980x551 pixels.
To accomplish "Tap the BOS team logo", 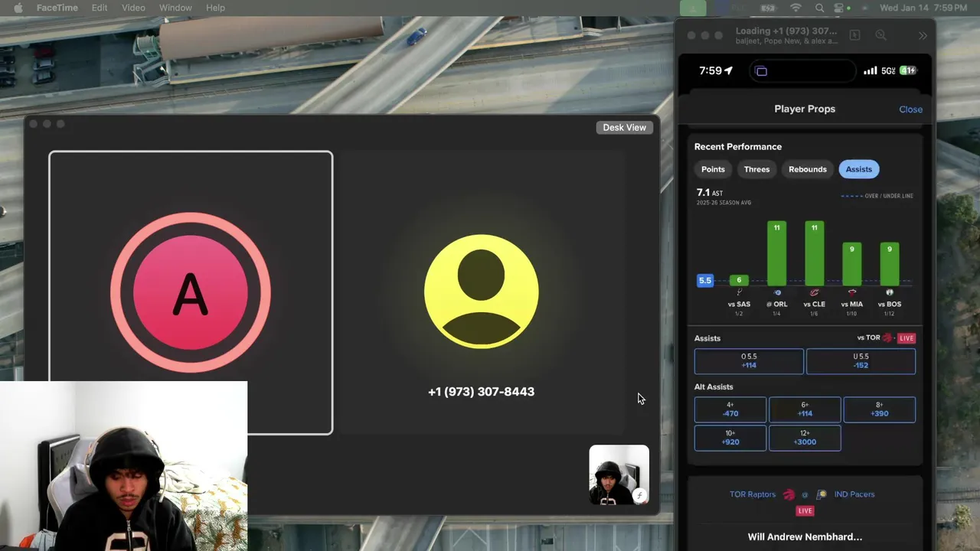I will click(890, 292).
